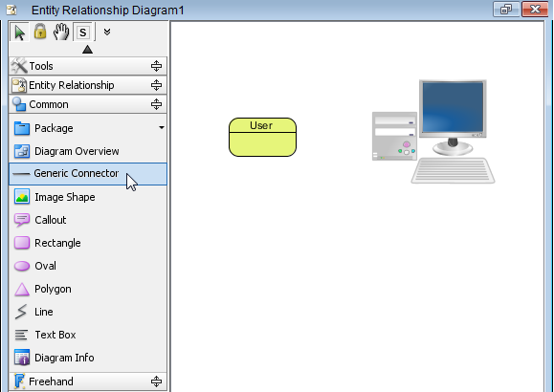Expand the Freehand group using its handle
This screenshot has width=554, height=392.
(x=156, y=381)
